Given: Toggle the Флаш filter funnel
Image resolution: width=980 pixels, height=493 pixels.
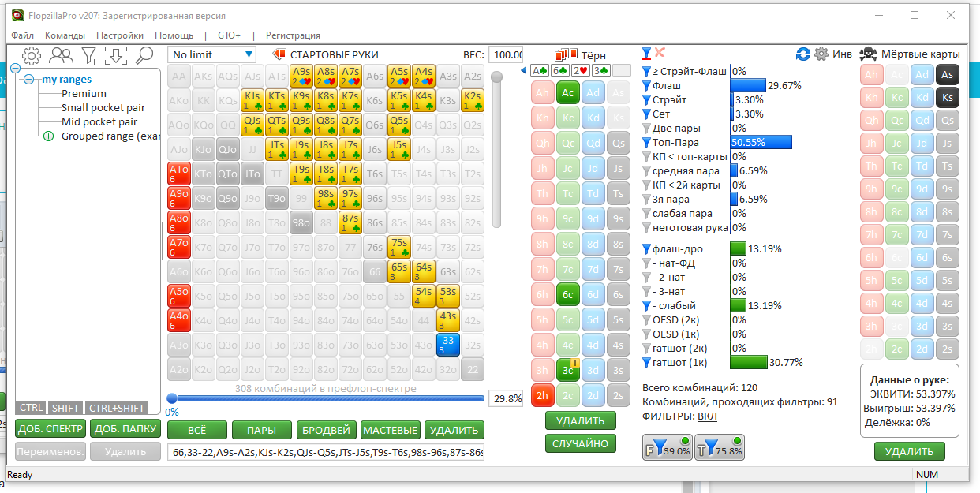Looking at the screenshot, I should click(x=647, y=85).
